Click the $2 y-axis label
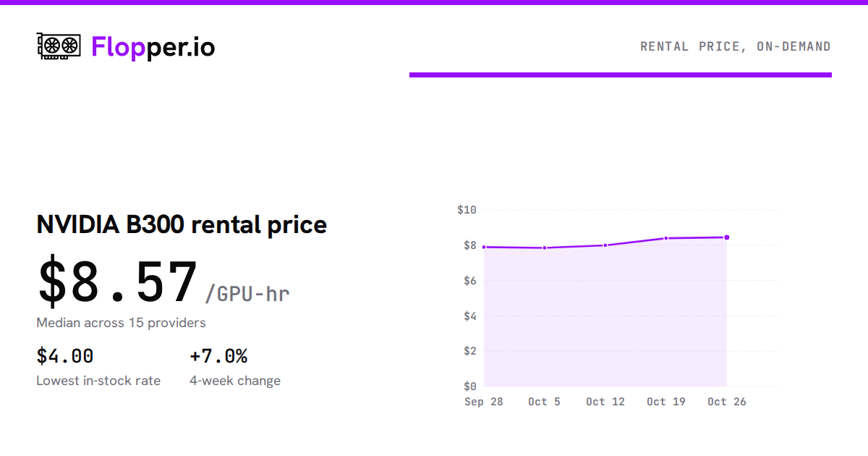 click(469, 351)
